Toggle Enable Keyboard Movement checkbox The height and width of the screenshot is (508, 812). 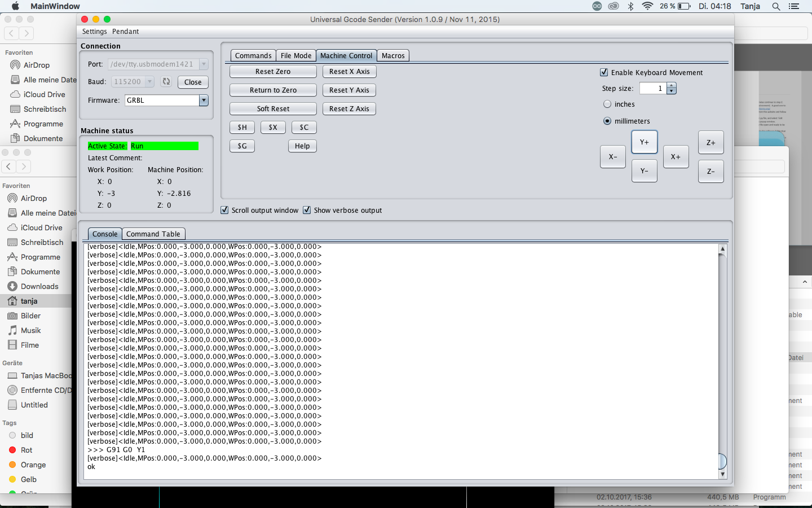tap(604, 72)
